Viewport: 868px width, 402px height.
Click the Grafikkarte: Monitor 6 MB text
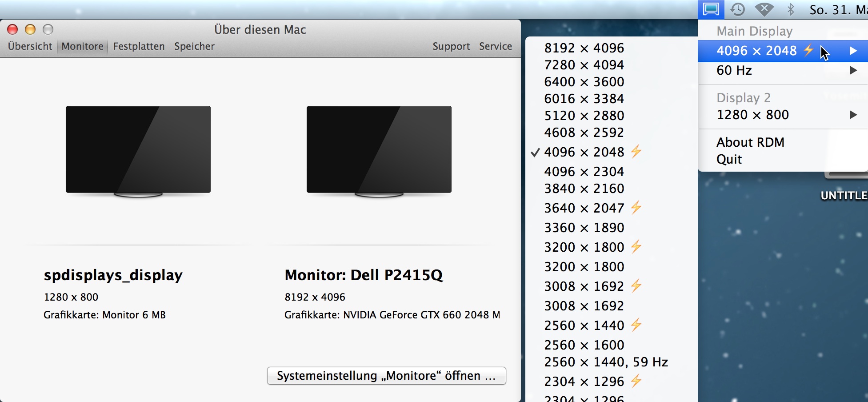[104, 315]
